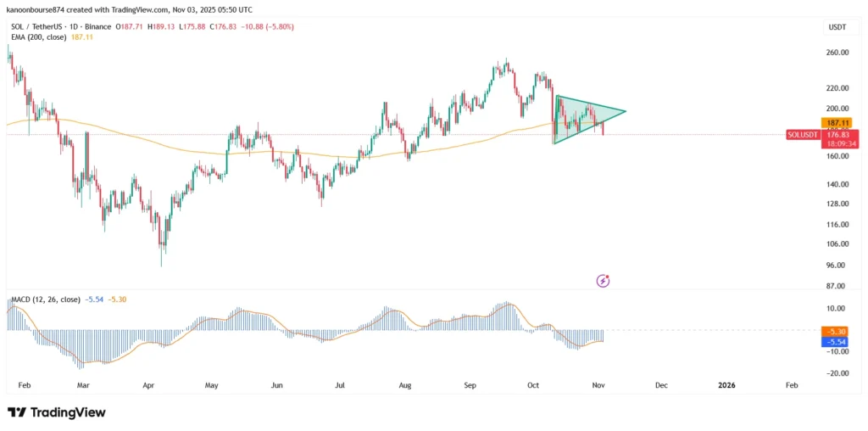Image resolution: width=868 pixels, height=431 pixels.
Task: Click the TradingView logo glyph
Action: (x=17, y=412)
